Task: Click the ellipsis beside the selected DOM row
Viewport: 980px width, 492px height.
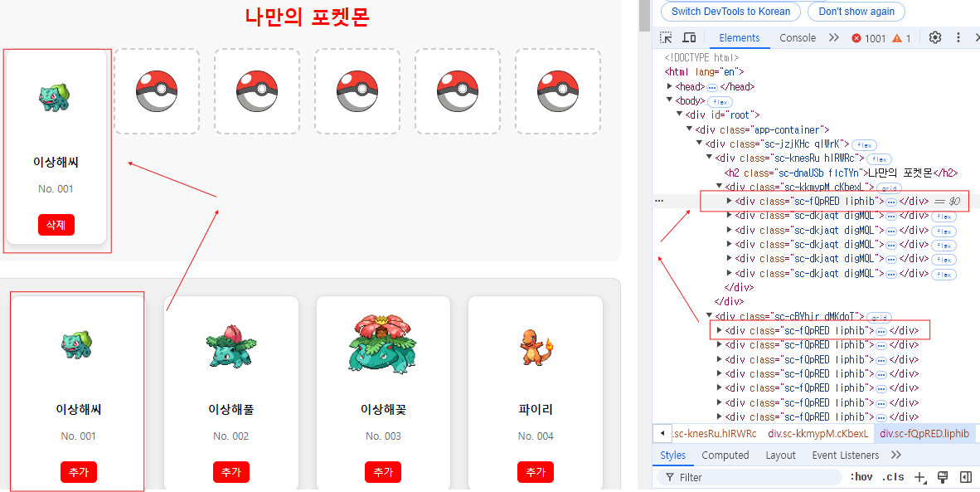Action: coord(659,202)
